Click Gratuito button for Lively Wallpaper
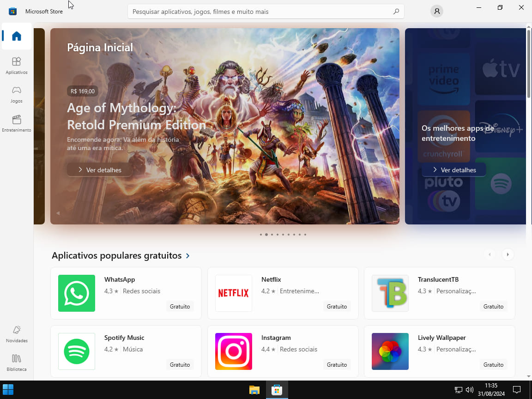 (x=493, y=365)
